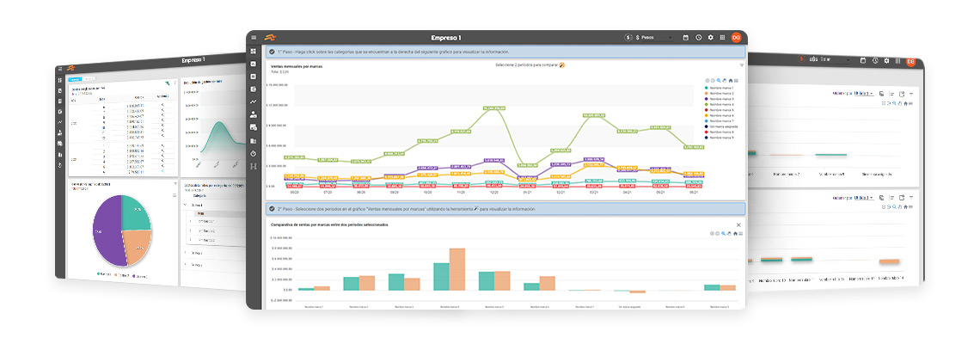The width and height of the screenshot is (980, 344).
Task: Click the period comparison tool icon after 'Seleccione 2 periodos'
Action: (562, 64)
